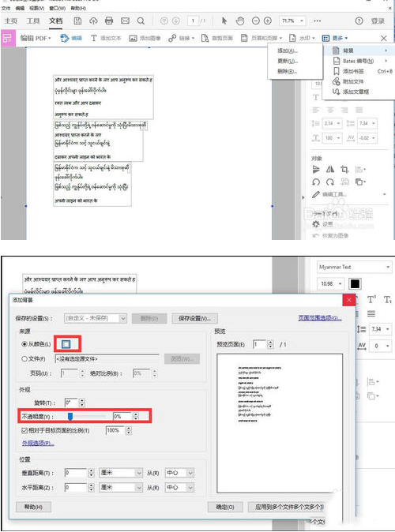Open the 文件 menu in menu bar
This screenshot has width=395, height=532.
[x=6, y=8]
